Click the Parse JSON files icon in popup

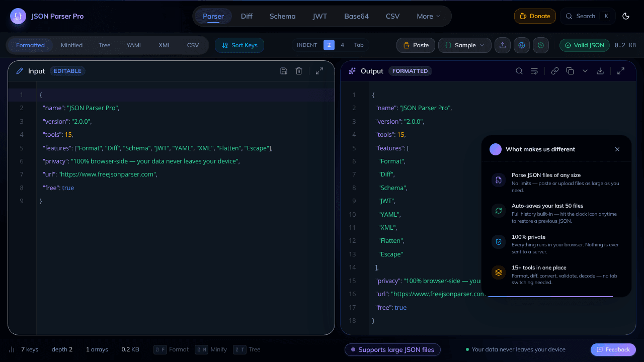499,180
